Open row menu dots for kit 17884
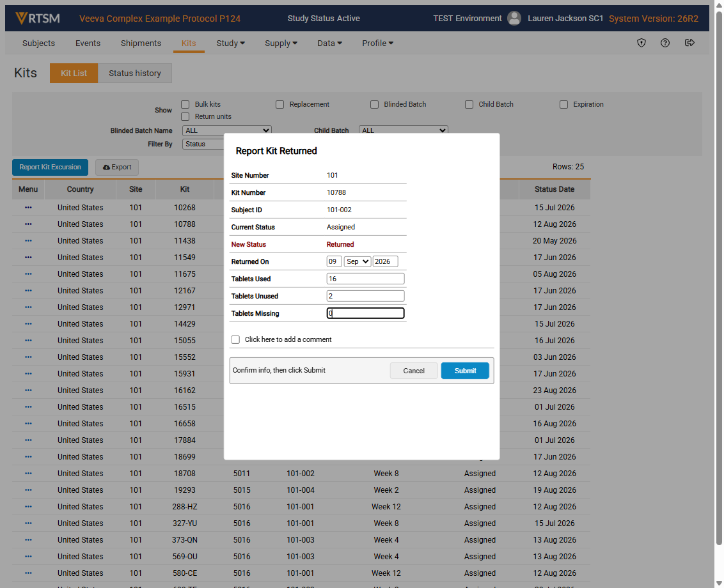Screen dimensions: 724x588 (28, 440)
